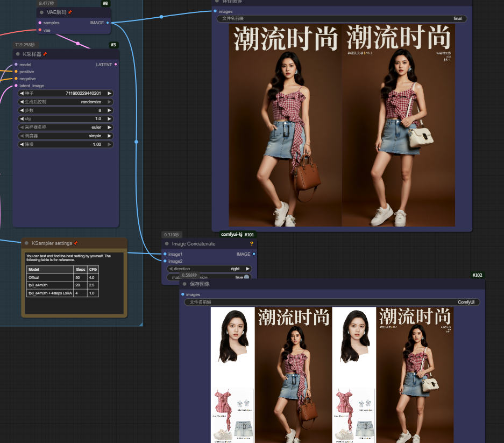Collapse the VAE解码 node using its title dot
The height and width of the screenshot is (443, 504).
coord(41,12)
